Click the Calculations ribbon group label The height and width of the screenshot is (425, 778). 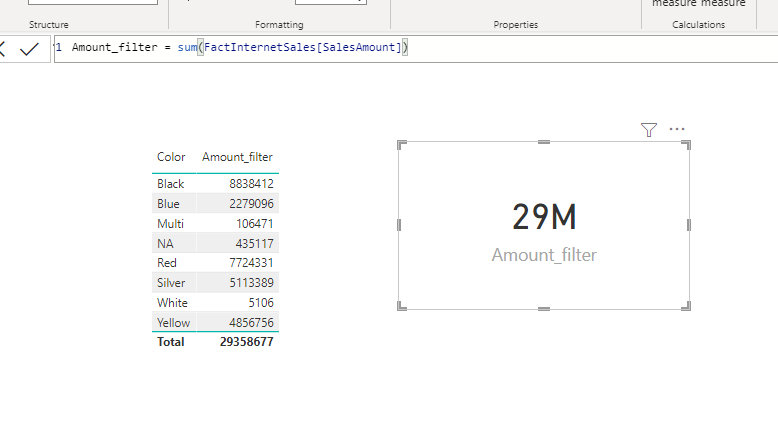click(x=699, y=24)
